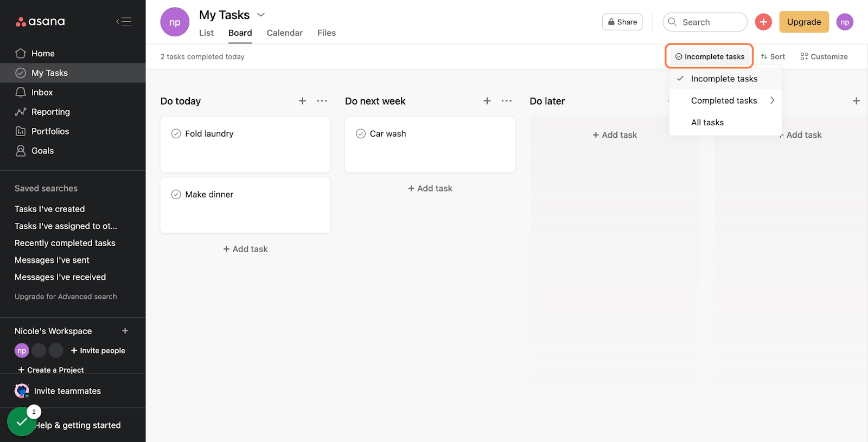Open the Customize panel
Image resolution: width=868 pixels, height=442 pixels.
(x=824, y=56)
